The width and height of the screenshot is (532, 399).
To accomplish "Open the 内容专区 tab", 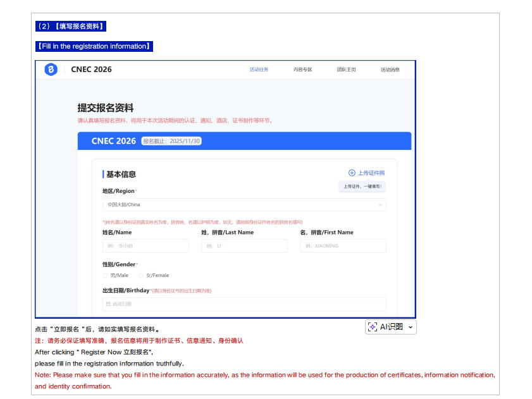I will pos(302,70).
